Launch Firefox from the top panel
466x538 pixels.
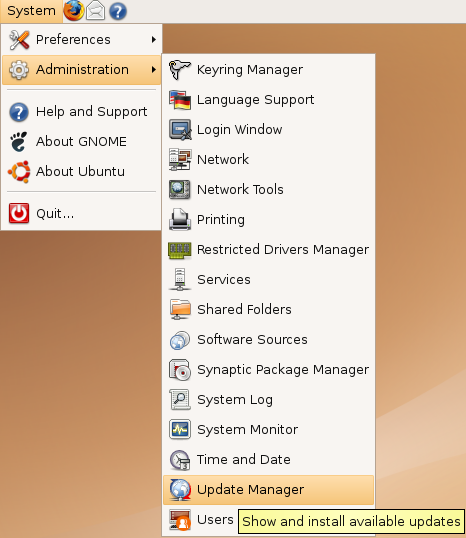(73, 11)
